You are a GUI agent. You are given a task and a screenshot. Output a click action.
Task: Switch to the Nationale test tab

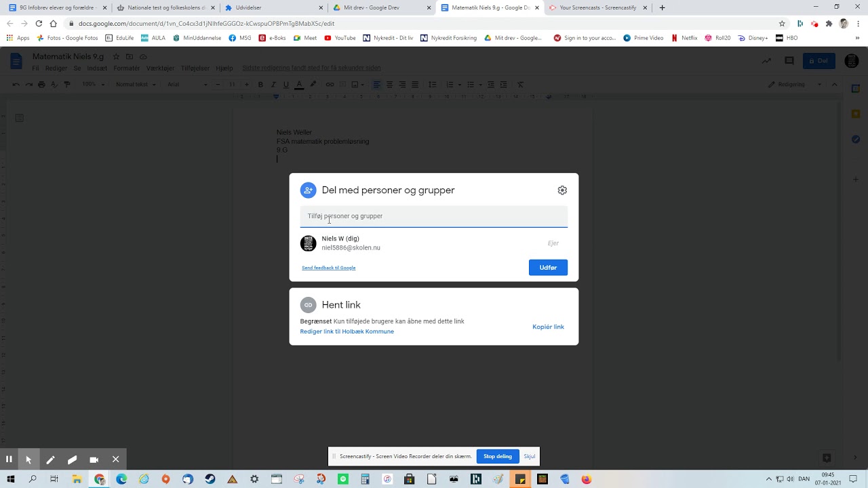pos(164,7)
